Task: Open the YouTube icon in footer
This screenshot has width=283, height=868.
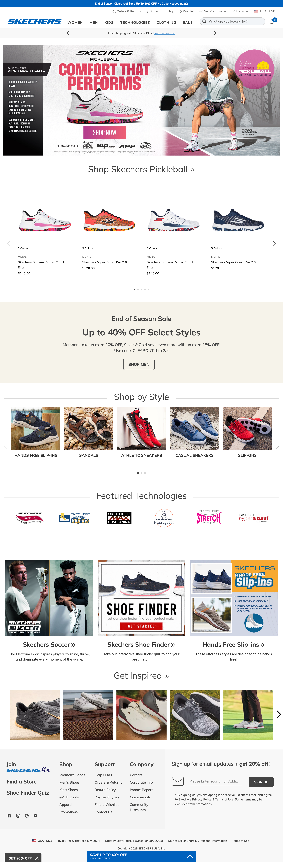Action: click(35, 816)
